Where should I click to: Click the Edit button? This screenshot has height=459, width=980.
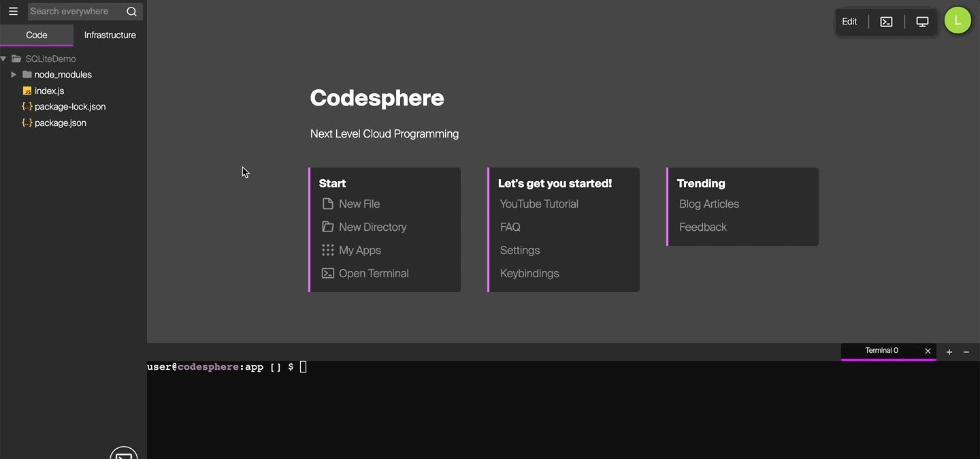tap(849, 22)
